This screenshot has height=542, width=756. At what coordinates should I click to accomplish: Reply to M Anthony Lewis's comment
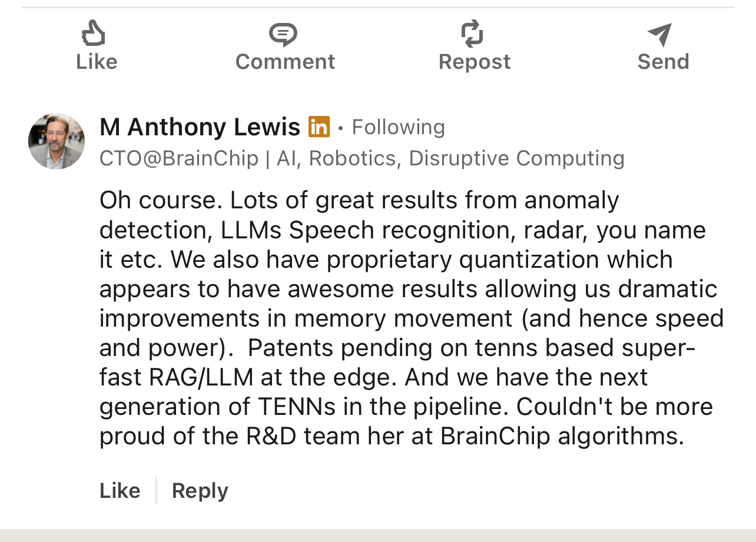click(200, 490)
